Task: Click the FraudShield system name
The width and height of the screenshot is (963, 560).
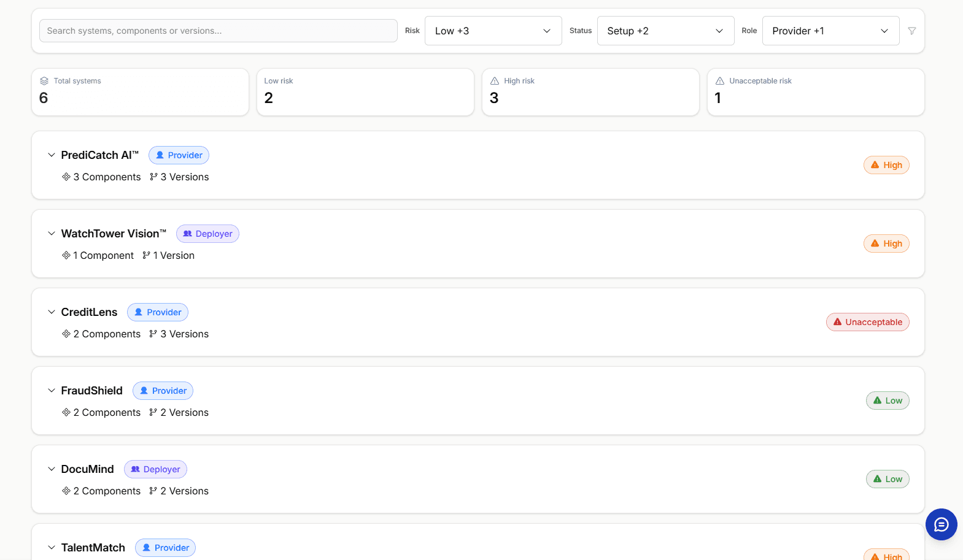Action: 92,391
